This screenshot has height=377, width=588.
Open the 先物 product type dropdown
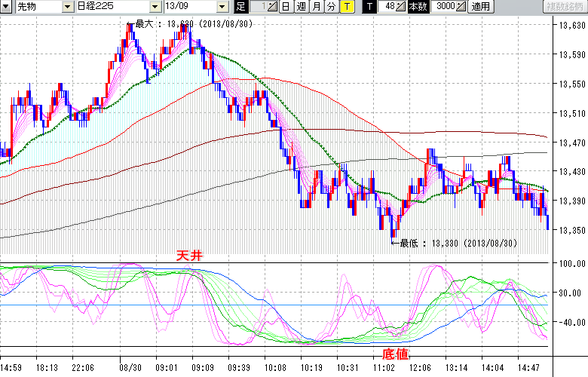click(x=69, y=7)
